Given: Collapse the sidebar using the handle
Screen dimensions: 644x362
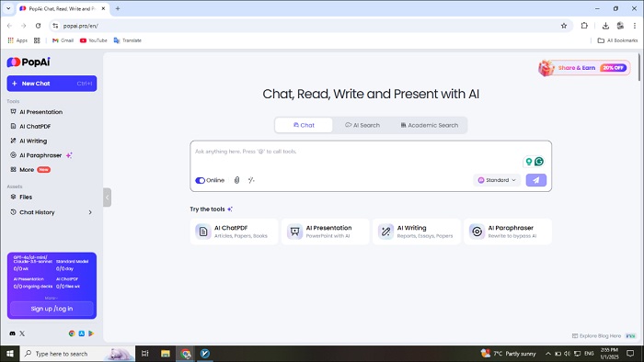Looking at the screenshot, I should pos(108,198).
